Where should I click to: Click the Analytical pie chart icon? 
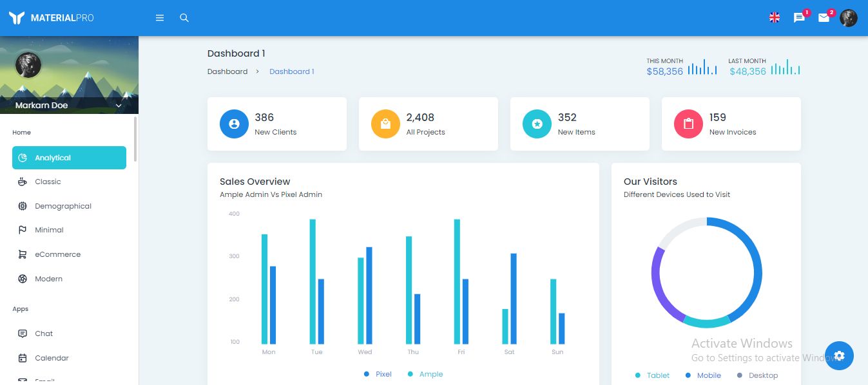[x=23, y=158]
